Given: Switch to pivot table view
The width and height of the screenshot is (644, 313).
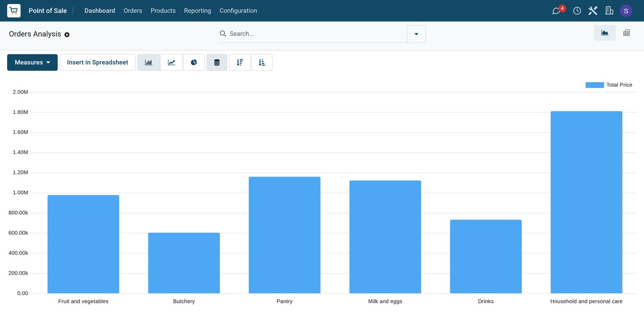Looking at the screenshot, I should 626,33.
